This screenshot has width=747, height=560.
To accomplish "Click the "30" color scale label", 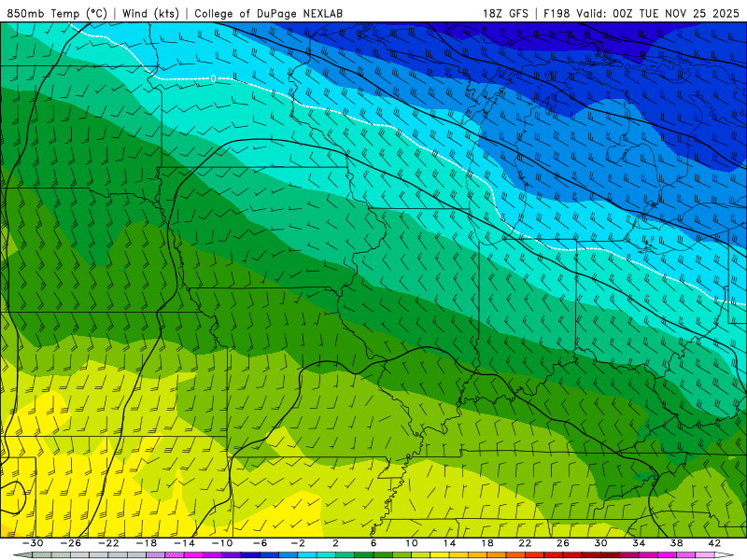I will click(600, 543).
